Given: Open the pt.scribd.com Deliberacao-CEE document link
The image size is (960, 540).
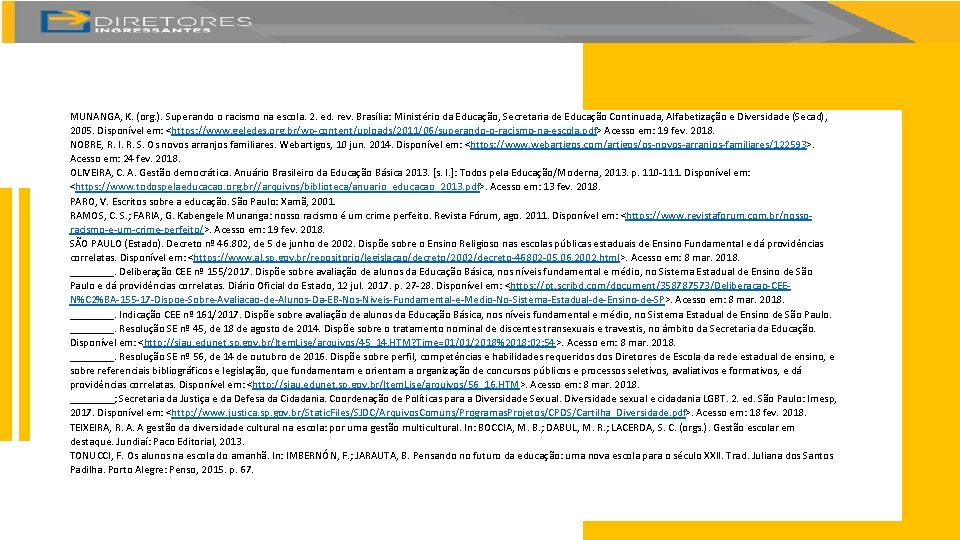Looking at the screenshot, I should pyautogui.click(x=430, y=293).
